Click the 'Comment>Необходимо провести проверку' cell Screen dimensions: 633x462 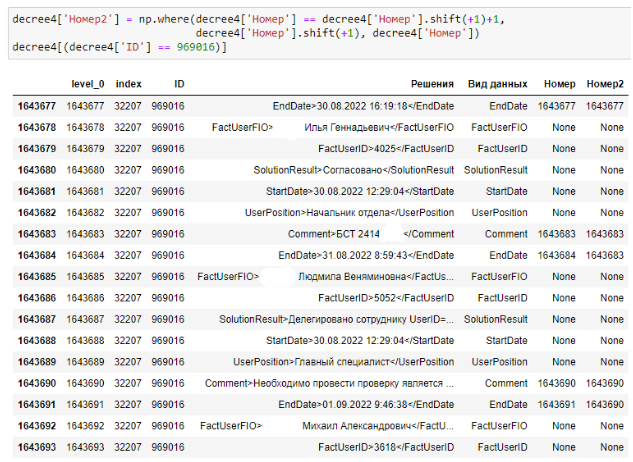329,383
